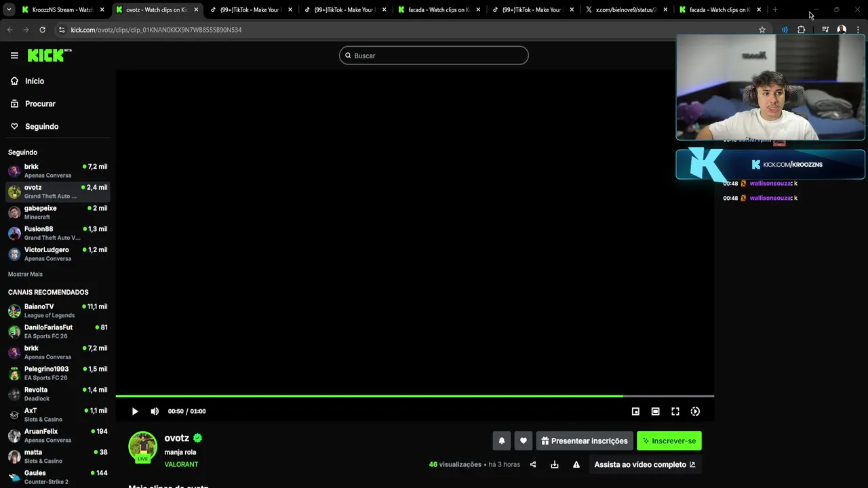Open AruanFelix recommended channel
The image size is (868, 488).
58,436
